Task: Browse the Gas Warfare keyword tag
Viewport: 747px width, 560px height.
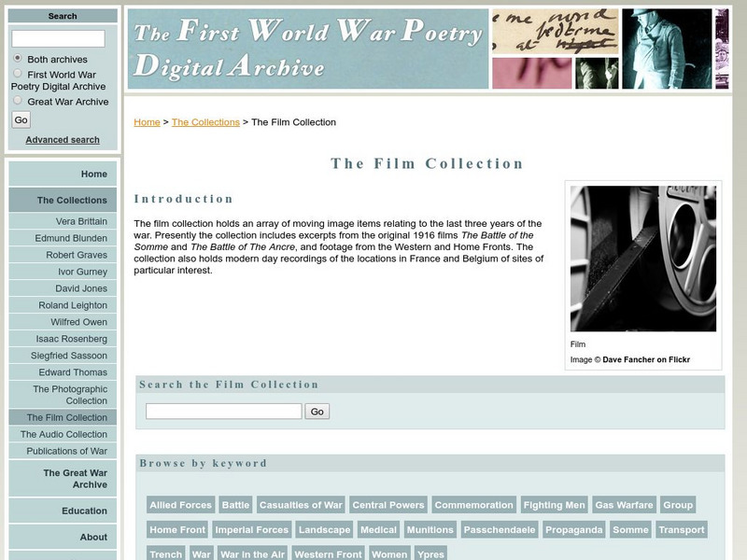Action: tap(624, 505)
